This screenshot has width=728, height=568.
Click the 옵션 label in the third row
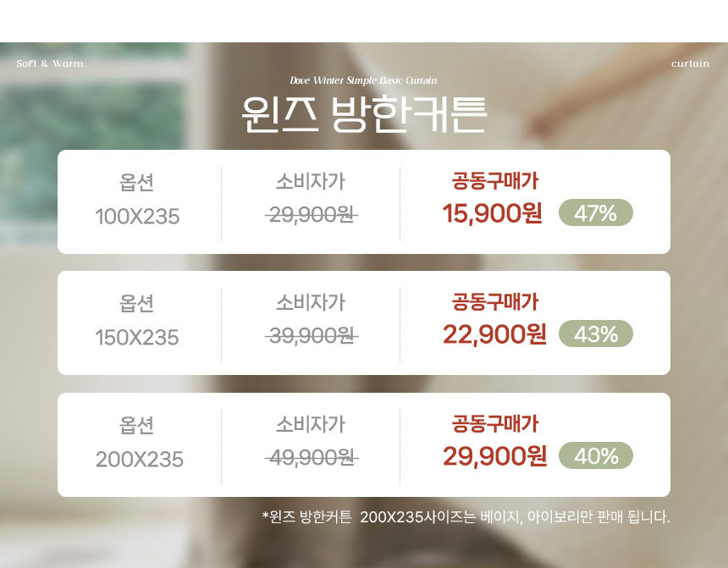pos(137,424)
